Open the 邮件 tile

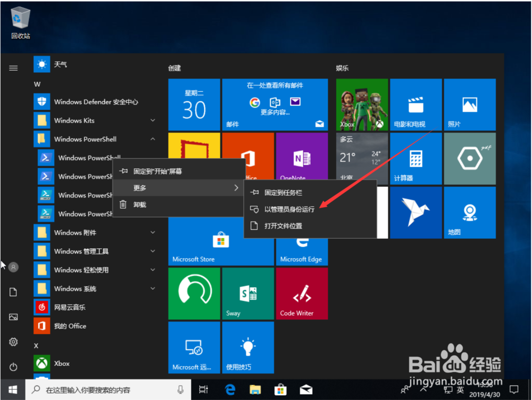tap(275, 104)
